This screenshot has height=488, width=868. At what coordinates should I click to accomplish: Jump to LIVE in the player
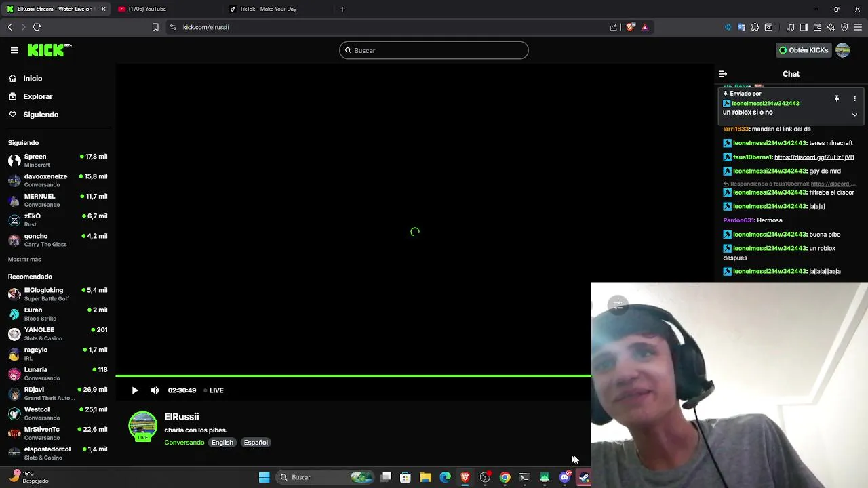pos(214,390)
